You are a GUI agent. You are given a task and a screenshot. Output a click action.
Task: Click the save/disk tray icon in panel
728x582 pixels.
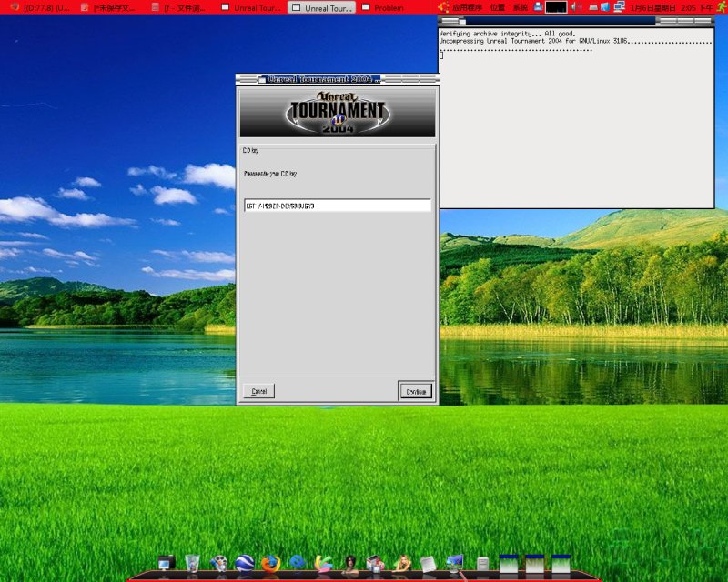538,7
